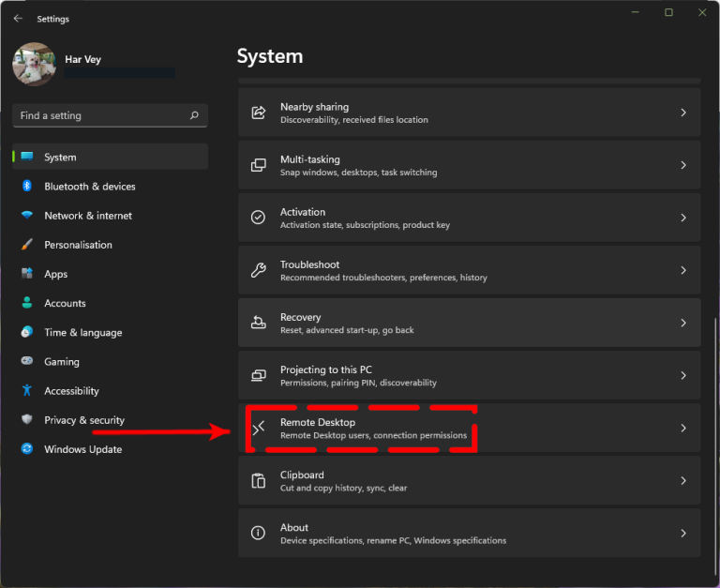
Task: Open Multi-tasking title text
Action: [x=310, y=159]
